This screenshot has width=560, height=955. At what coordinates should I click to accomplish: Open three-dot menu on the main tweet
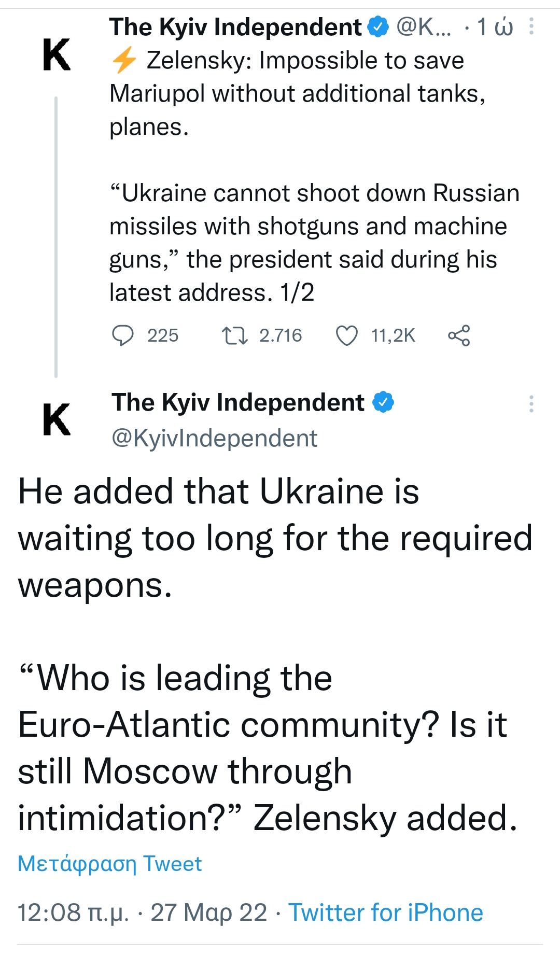531,404
